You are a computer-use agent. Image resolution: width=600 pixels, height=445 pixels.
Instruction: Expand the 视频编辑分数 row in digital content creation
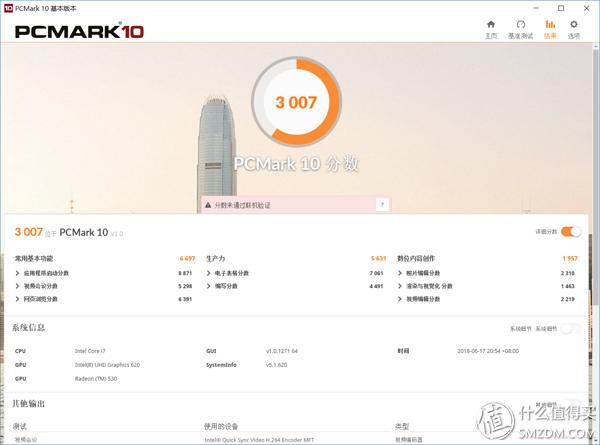click(x=400, y=299)
